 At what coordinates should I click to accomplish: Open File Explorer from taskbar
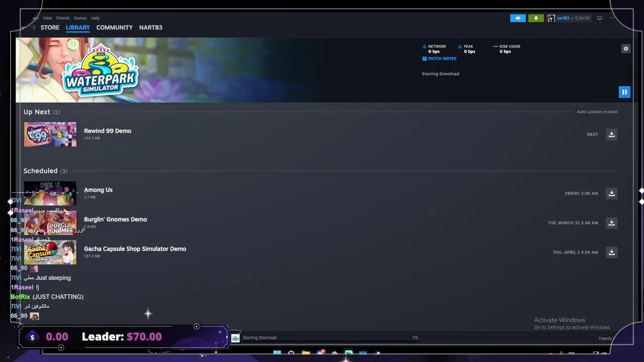click(305, 353)
